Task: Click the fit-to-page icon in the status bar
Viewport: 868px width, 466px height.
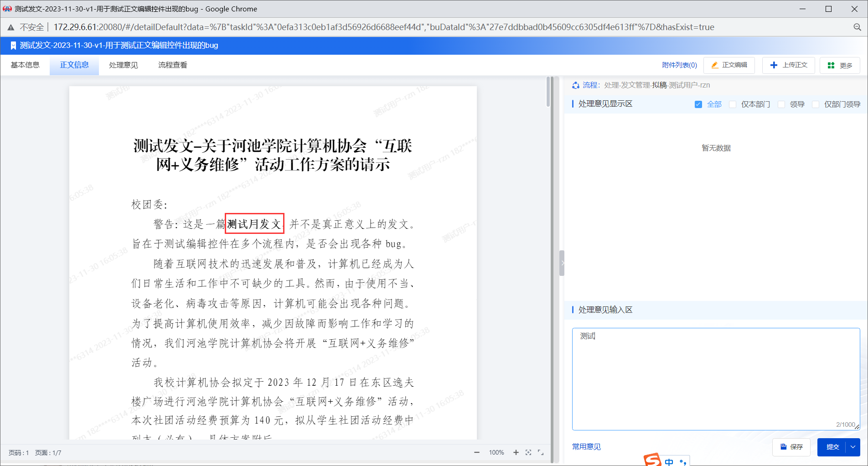Action: tap(528, 452)
